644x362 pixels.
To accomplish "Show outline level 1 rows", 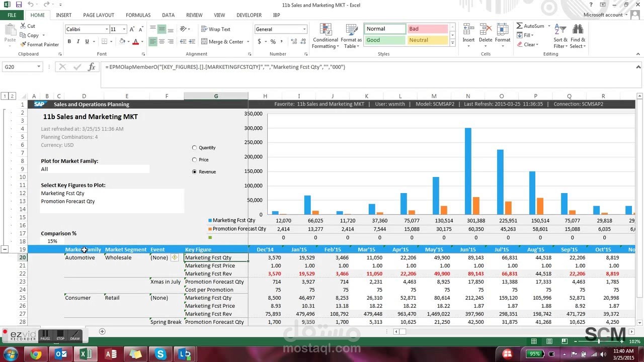I will 5,96.
